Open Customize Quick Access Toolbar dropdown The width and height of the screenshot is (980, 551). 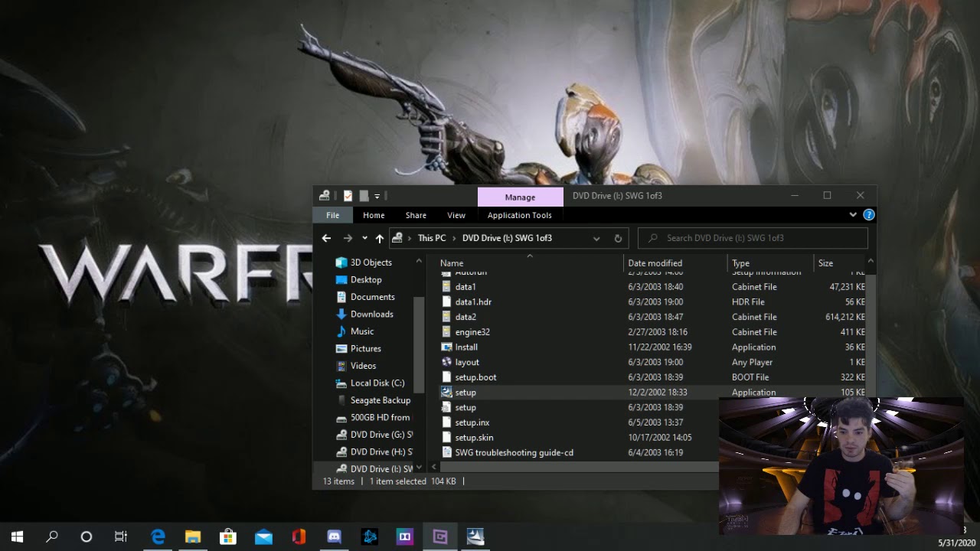(x=377, y=197)
